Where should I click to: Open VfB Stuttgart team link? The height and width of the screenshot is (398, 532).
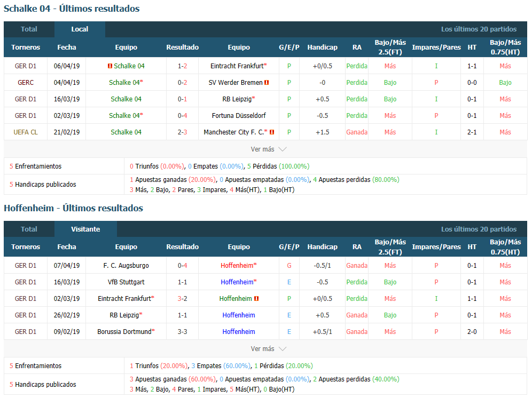pyautogui.click(x=126, y=282)
